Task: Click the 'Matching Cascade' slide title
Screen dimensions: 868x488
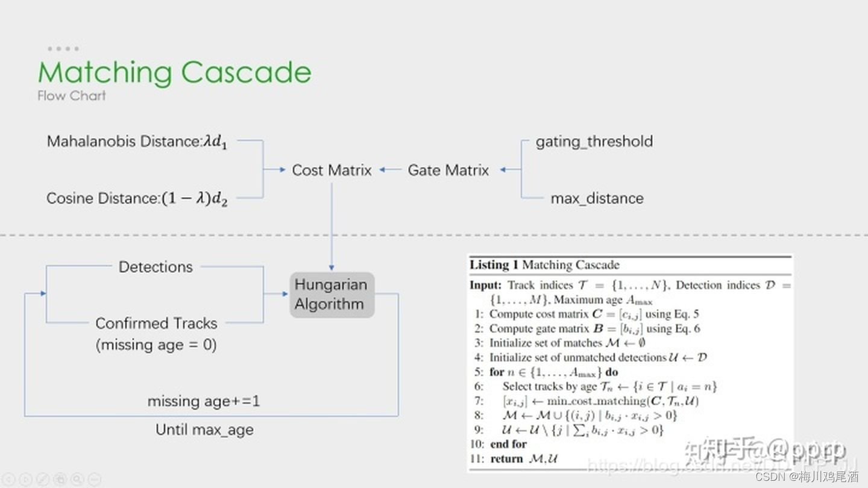Action: click(x=174, y=72)
